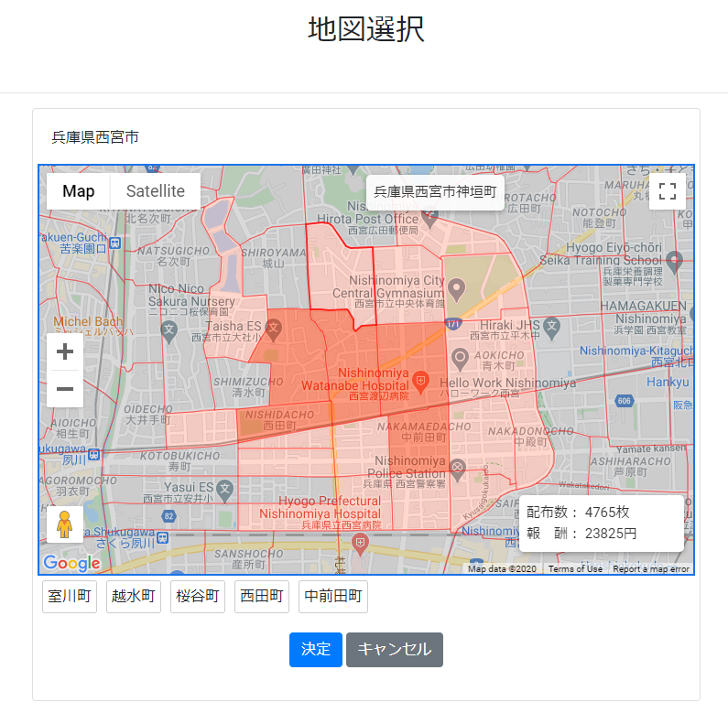Viewport: 728px width, 713px height.
Task: Toggle fullscreen map view
Action: tap(668, 191)
